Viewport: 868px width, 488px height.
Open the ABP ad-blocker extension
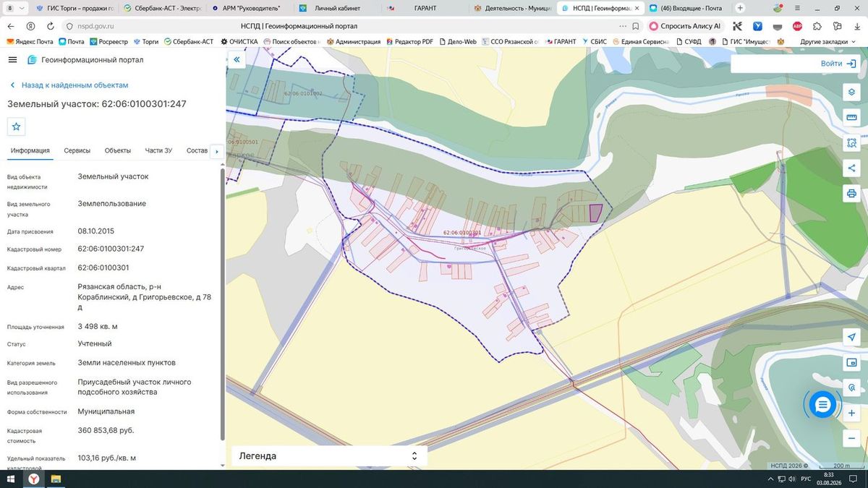coord(797,26)
